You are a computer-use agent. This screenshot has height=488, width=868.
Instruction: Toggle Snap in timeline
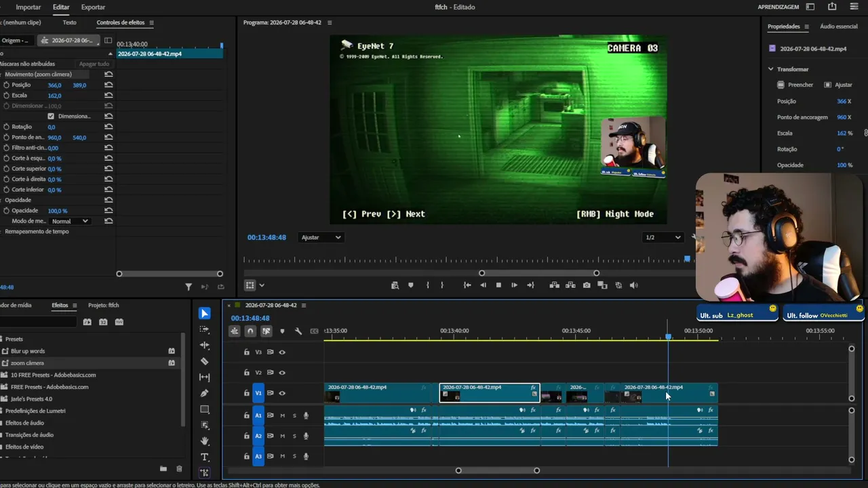(x=250, y=331)
